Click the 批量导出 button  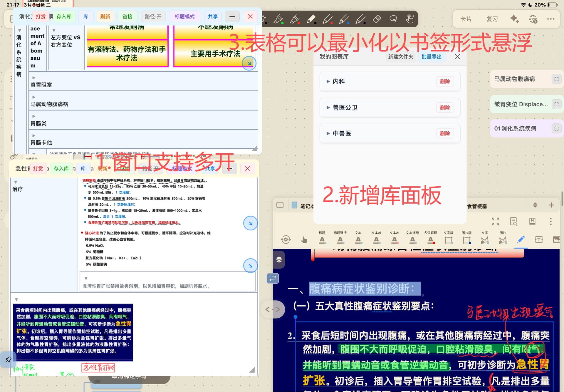431,57
